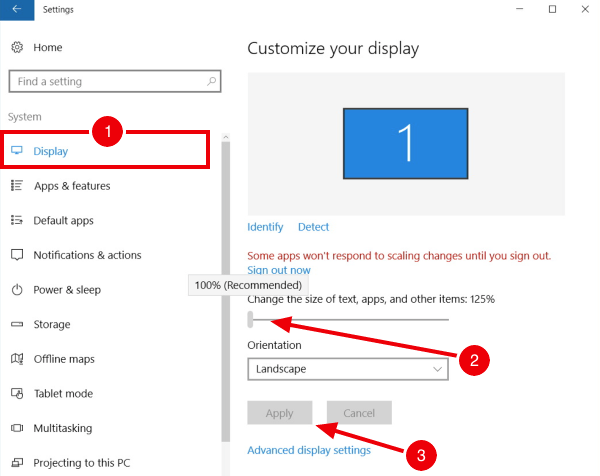Image resolution: width=600 pixels, height=476 pixels.
Task: Click the text size scaling slider thumb
Action: (x=250, y=319)
